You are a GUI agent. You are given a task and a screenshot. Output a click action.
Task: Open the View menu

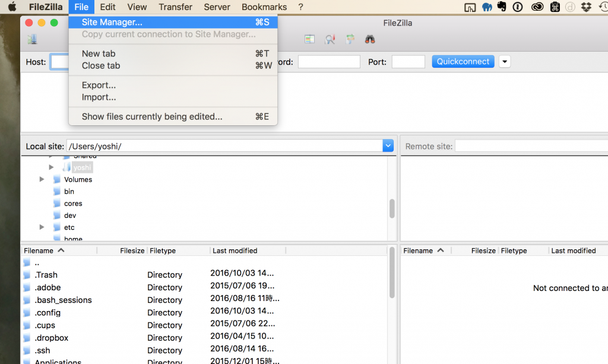click(137, 7)
